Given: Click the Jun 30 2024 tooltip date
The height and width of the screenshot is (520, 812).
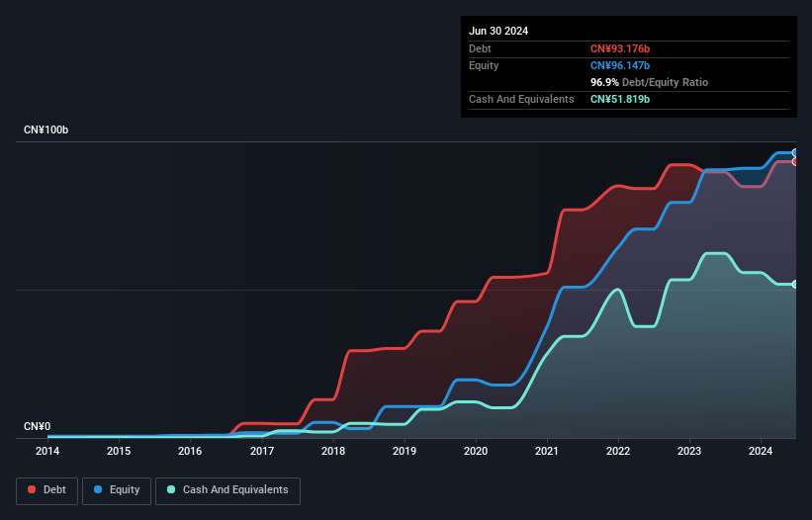Looking at the screenshot, I should click(x=498, y=31).
